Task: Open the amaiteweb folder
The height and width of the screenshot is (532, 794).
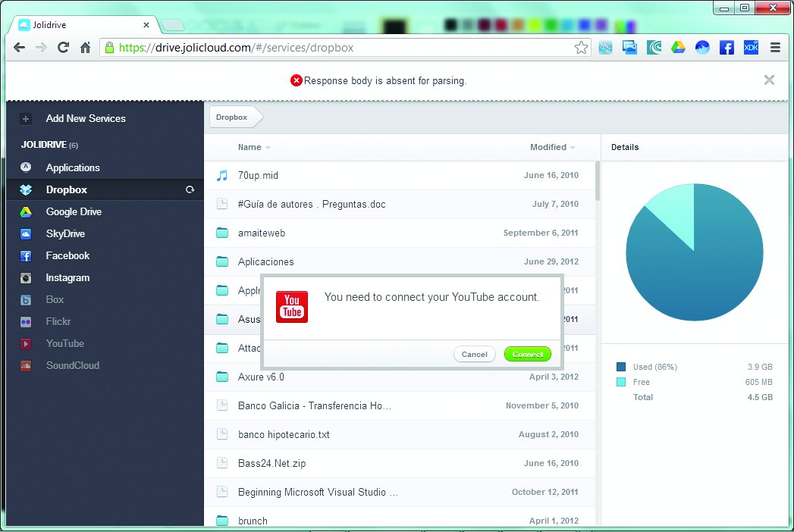Action: [x=400, y=233]
